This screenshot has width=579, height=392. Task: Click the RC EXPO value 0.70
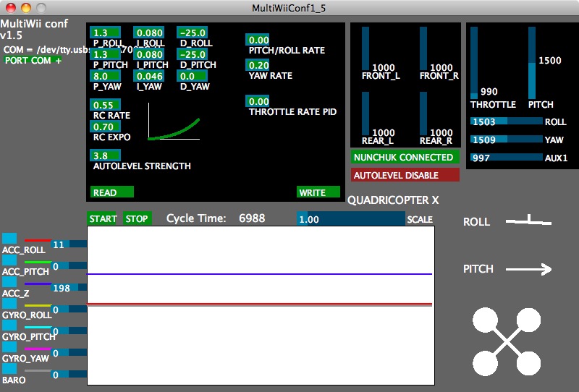[105, 127]
